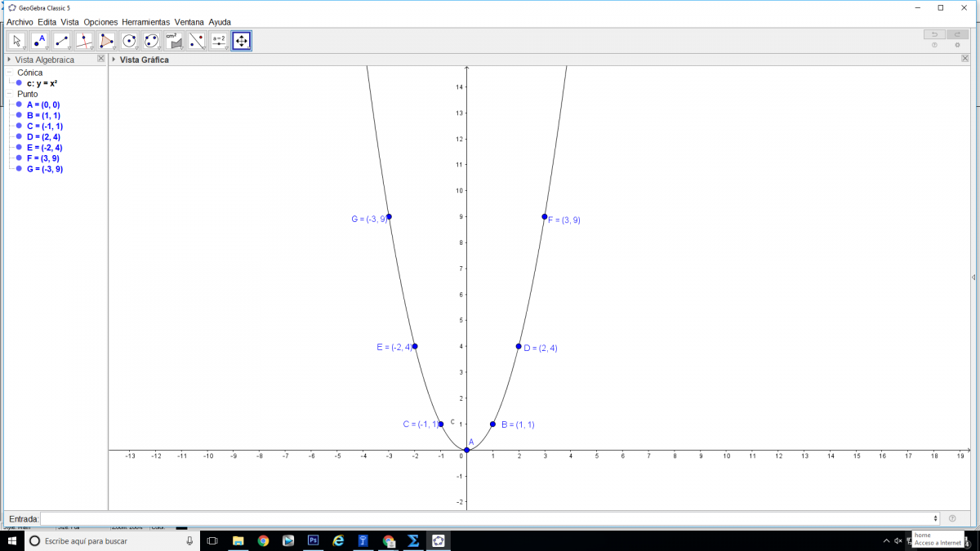This screenshot has height=551, width=980.
Task: Select the G = (-3, 9) row text
Action: 45,169
